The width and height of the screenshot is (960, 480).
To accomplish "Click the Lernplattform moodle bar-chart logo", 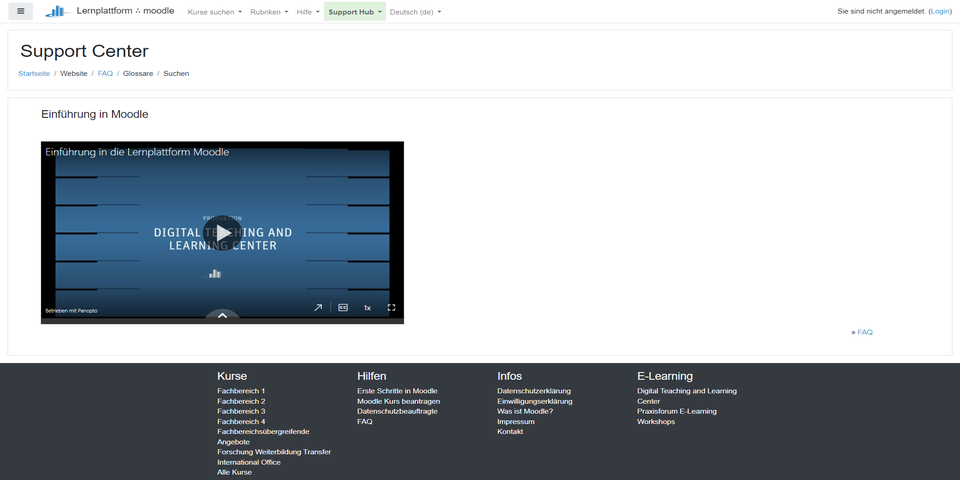I will (x=58, y=11).
